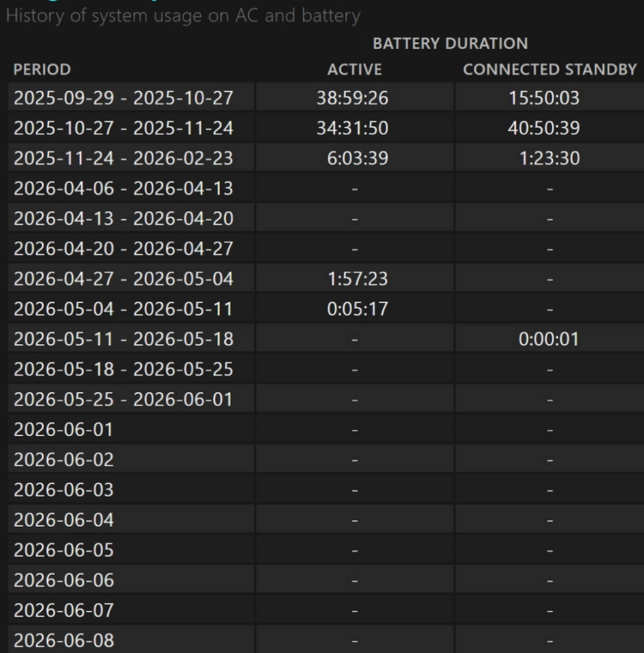Select period 2026-05-04 - 2026-05-11
Image resolution: width=644 pixels, height=653 pixels.
click(x=124, y=309)
